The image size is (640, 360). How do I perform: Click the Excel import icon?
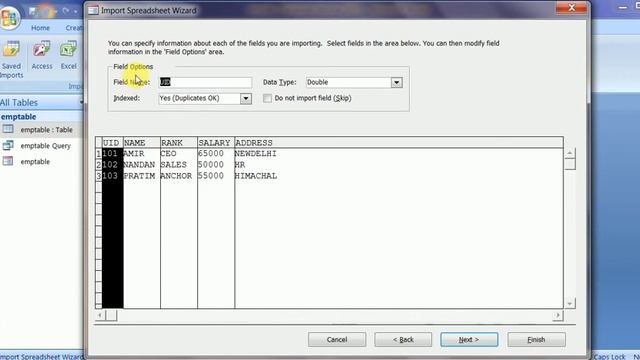pos(69,55)
